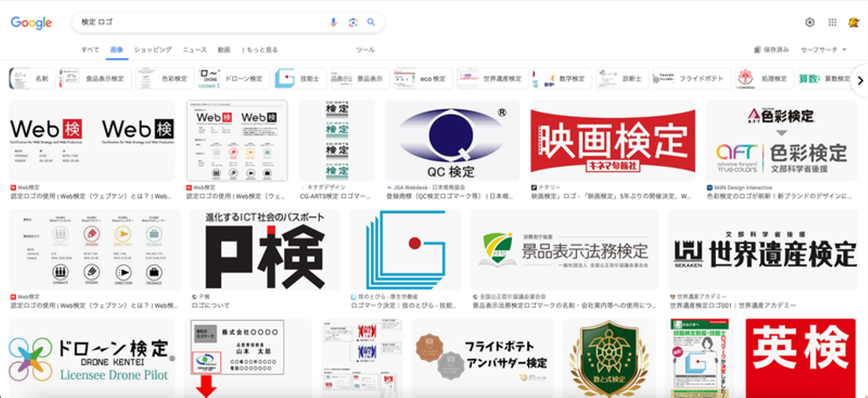Open the red and black Web検 logo image

click(92, 140)
